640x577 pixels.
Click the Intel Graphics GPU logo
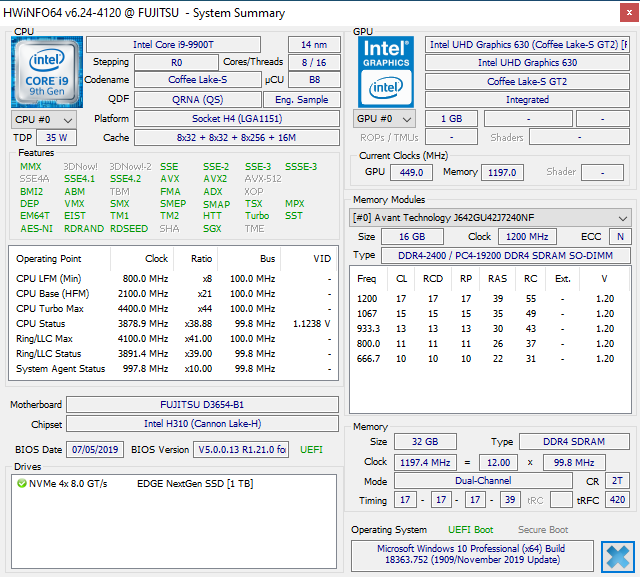pyautogui.click(x=386, y=72)
